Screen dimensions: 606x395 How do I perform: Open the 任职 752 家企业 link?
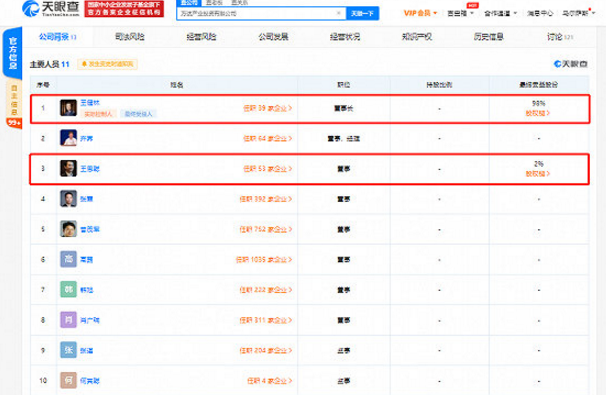[x=266, y=229]
